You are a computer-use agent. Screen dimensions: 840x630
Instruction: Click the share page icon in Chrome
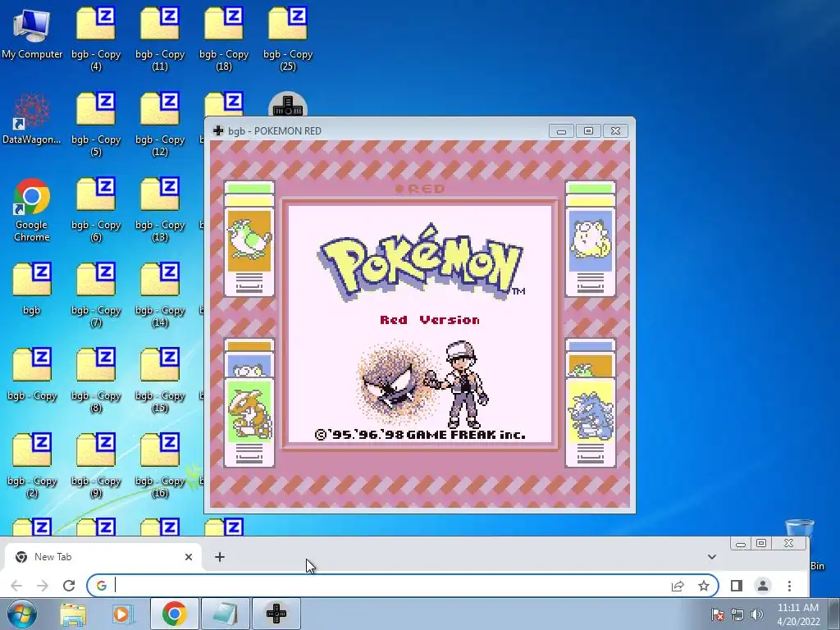tap(678, 586)
